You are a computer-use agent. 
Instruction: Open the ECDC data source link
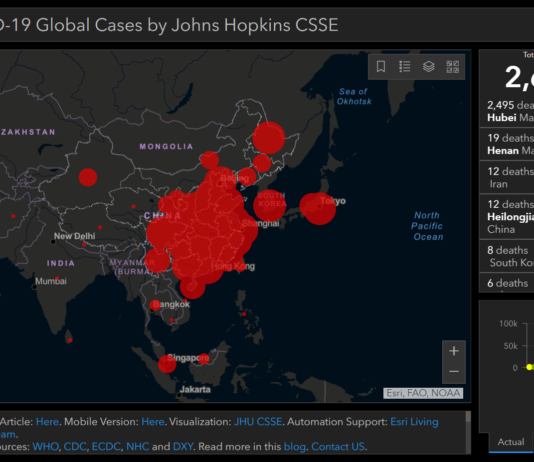106,446
